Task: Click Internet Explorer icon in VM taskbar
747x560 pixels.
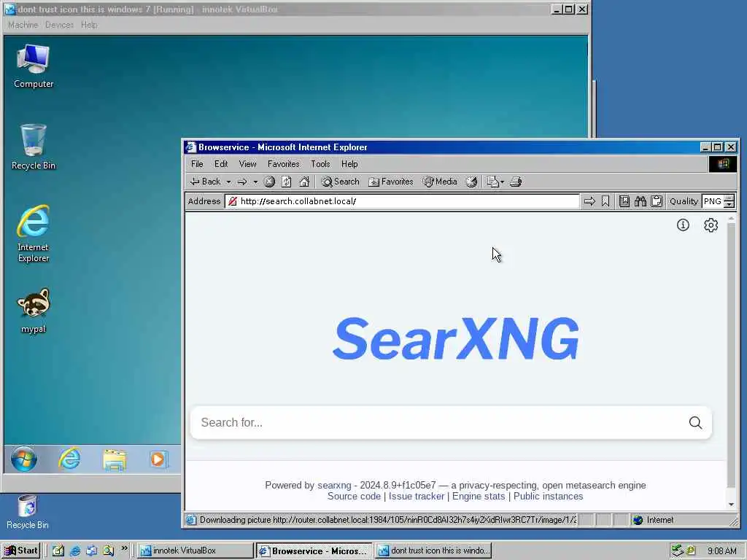Action: point(69,459)
